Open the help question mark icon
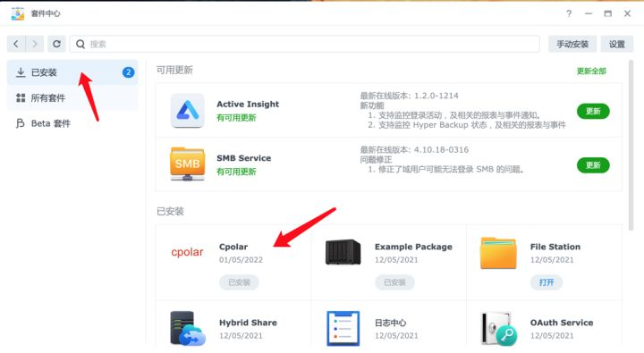Screen dimensions: 644x353 (x=569, y=13)
